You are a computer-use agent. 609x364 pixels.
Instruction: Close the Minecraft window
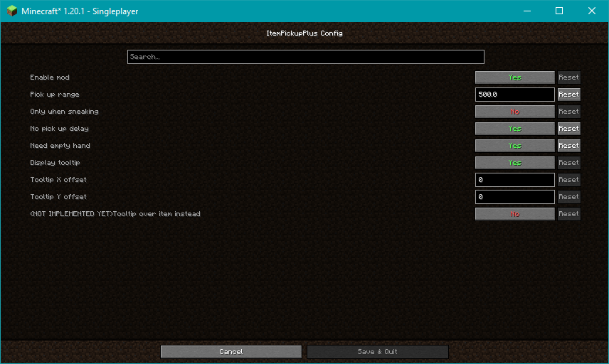point(591,11)
